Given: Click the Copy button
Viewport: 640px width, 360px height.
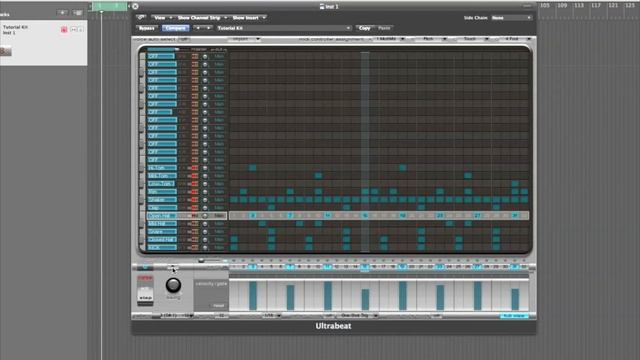Looking at the screenshot, I should click(364, 28).
